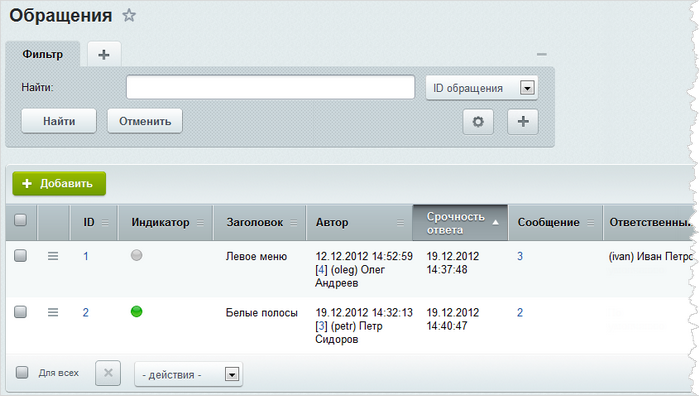Viewport: 700px width, 396px height.
Task: Click green indicator of Белые полосы ticket
Action: tap(137, 311)
